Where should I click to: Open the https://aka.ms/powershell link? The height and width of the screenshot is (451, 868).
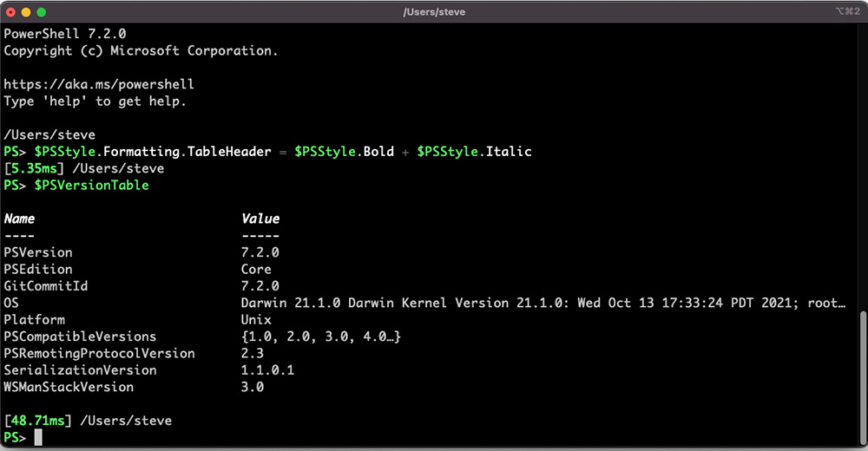coord(99,84)
